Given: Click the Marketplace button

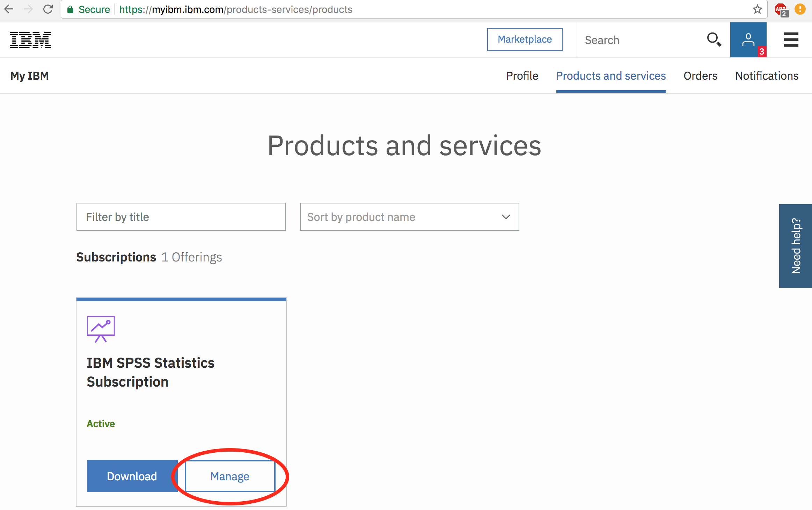Looking at the screenshot, I should click(525, 39).
